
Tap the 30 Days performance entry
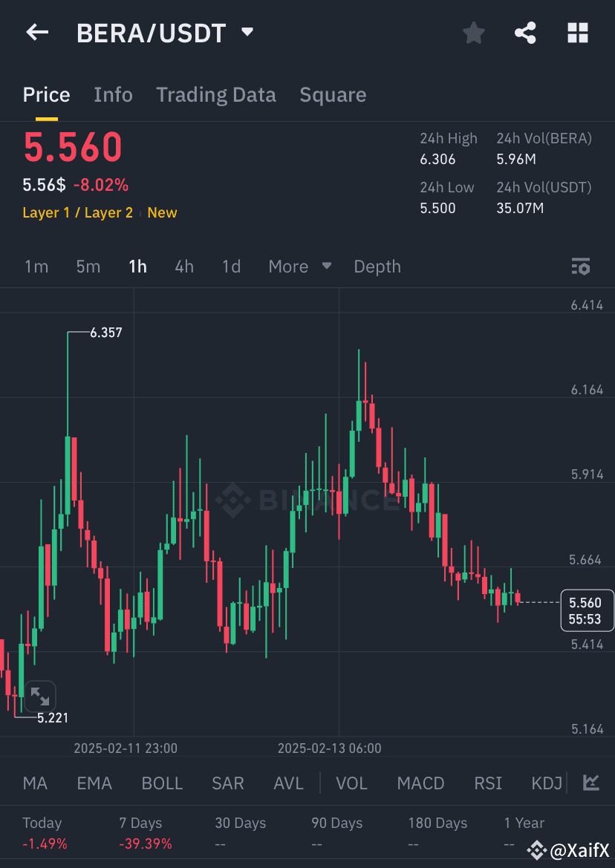[240, 833]
